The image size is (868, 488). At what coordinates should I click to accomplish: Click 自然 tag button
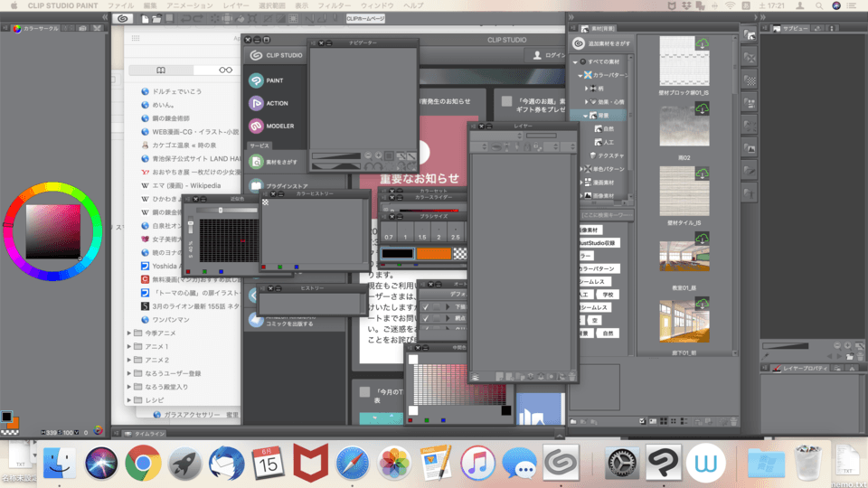point(608,333)
